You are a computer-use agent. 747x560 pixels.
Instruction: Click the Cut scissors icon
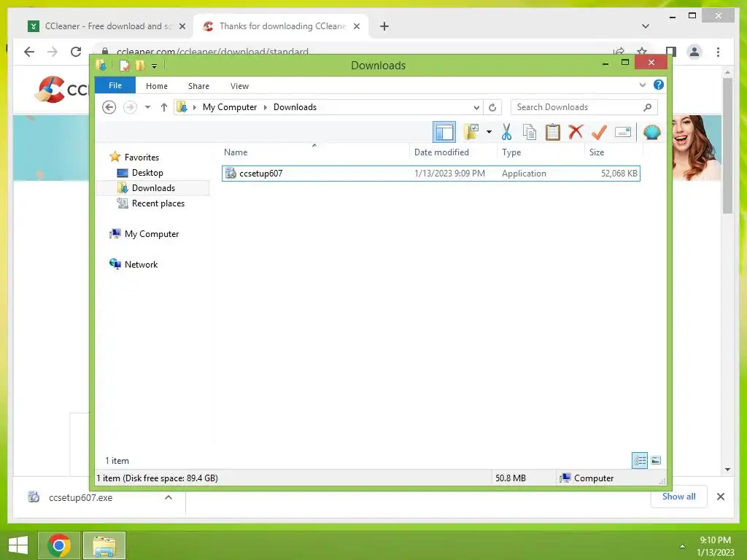pos(506,132)
